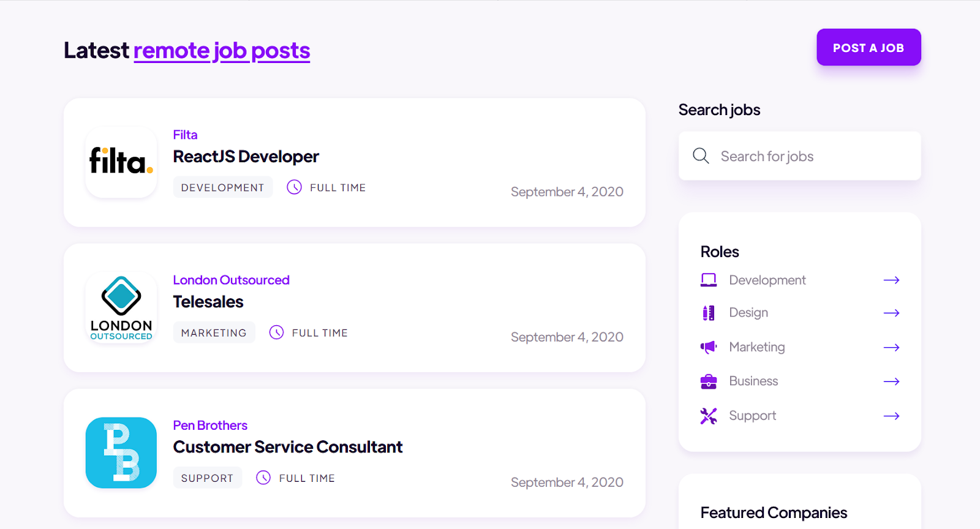Click the clock icon on the ReactJS Developer job

pos(294,187)
